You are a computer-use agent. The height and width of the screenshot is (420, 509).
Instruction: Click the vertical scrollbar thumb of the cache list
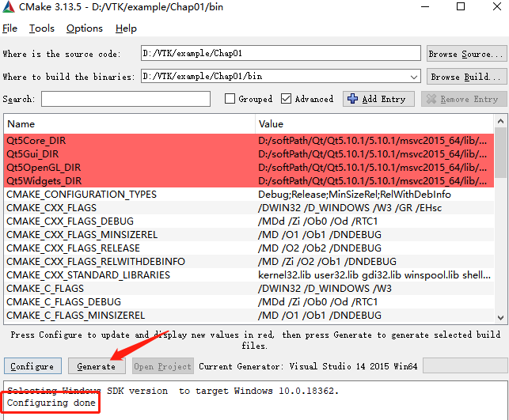pyautogui.click(x=500, y=153)
